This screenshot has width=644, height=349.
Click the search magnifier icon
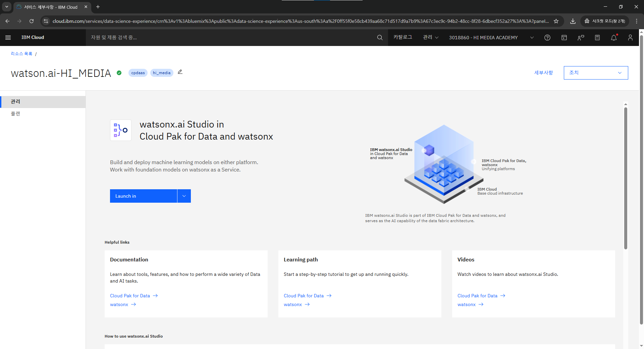coord(380,38)
